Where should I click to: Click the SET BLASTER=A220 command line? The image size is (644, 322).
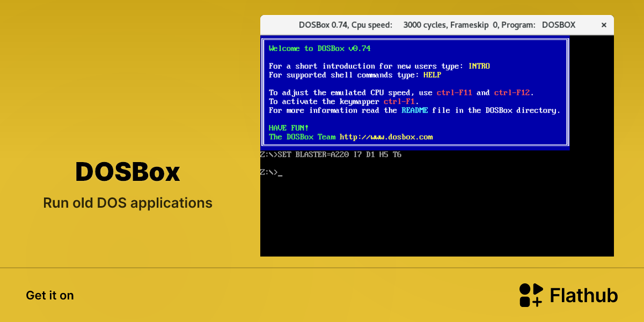click(331, 155)
